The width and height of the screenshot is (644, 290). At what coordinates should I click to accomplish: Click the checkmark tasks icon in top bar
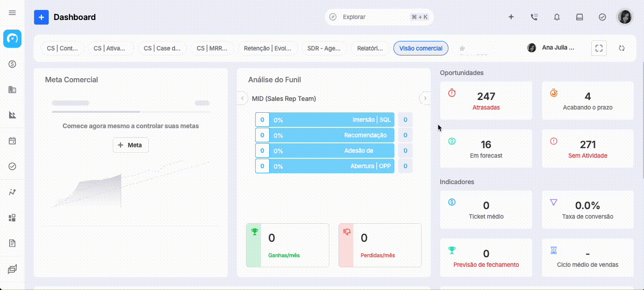[x=602, y=17]
